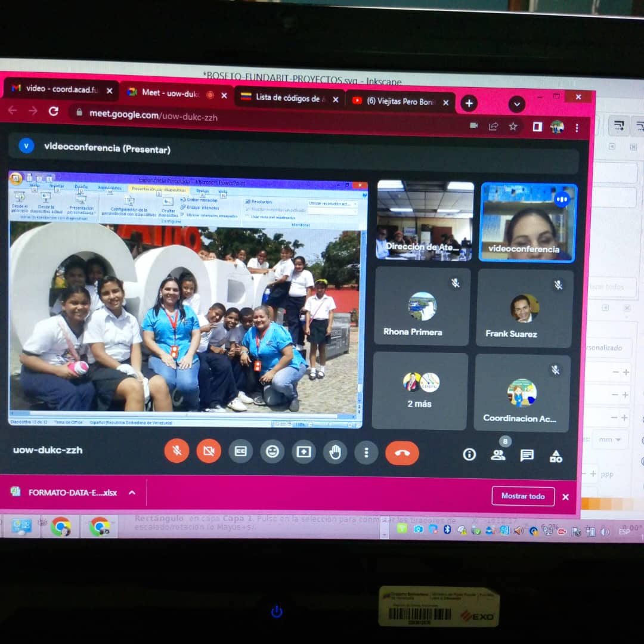The image size is (644, 644).
Task: Open Meet more options menu
Action: pos(366,453)
